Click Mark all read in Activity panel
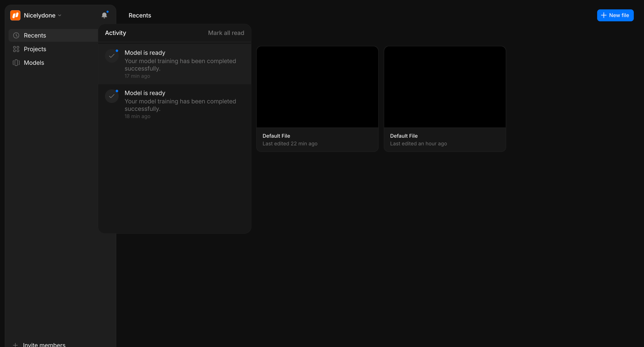 226,33
